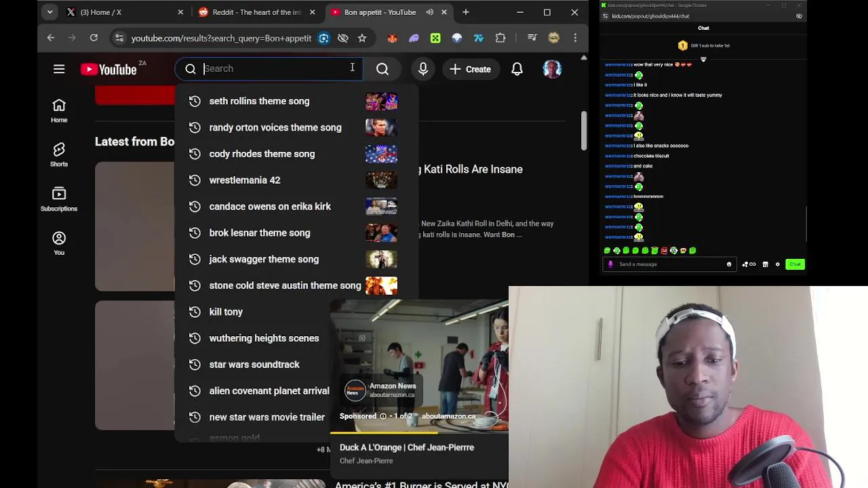Open Duck A L'Orange video title
Viewport: 868px width, 488px height.
(x=407, y=447)
